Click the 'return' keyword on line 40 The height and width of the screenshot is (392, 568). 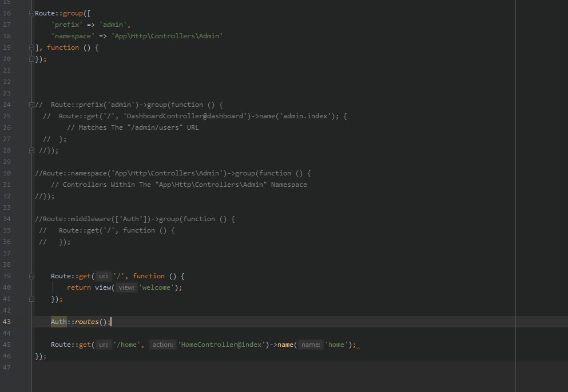78,288
